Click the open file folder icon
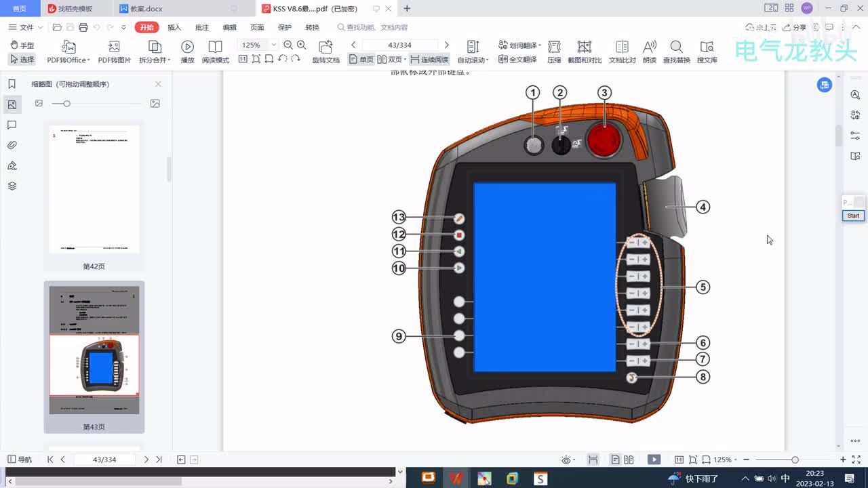 (x=57, y=27)
